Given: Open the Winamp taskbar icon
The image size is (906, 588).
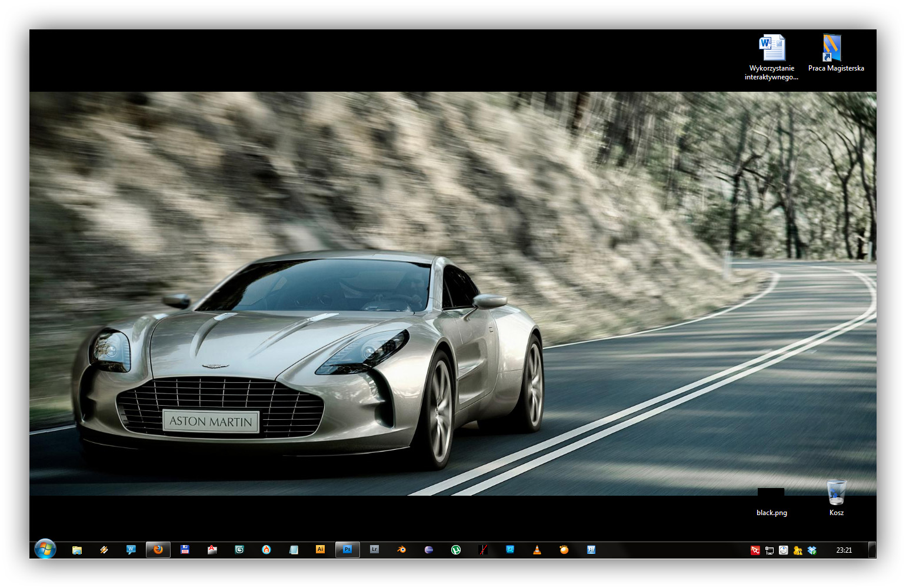Looking at the screenshot, I should [x=104, y=550].
